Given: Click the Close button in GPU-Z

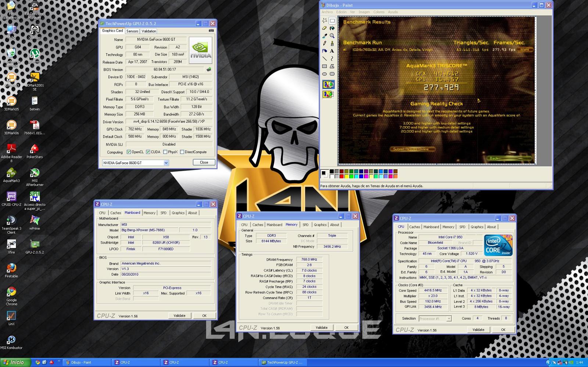Looking at the screenshot, I should coord(204,162).
